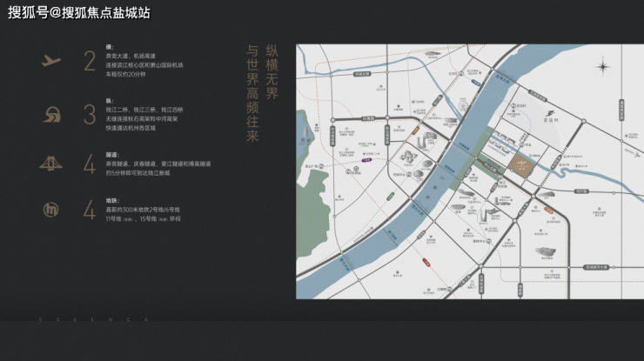This screenshot has height=361, width=644.
Task: Click the large number 2 beside airplane
Action: pyautogui.click(x=89, y=61)
